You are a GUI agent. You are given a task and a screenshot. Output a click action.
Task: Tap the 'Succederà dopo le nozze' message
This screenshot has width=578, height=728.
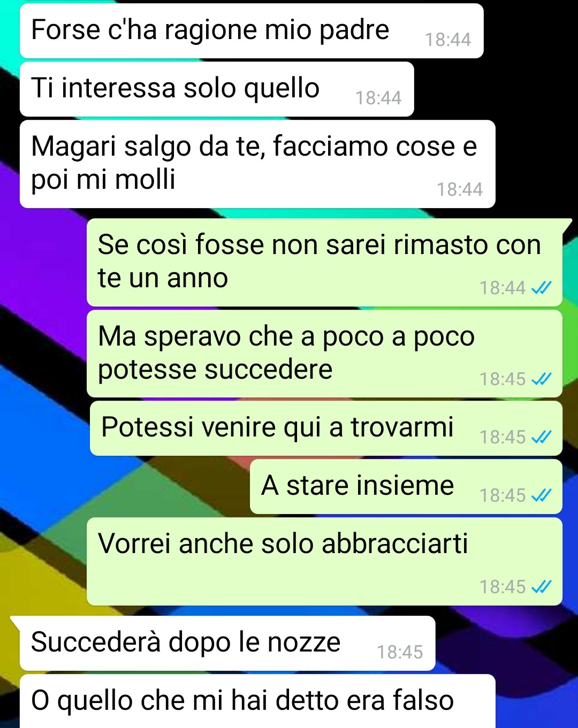tap(227, 643)
